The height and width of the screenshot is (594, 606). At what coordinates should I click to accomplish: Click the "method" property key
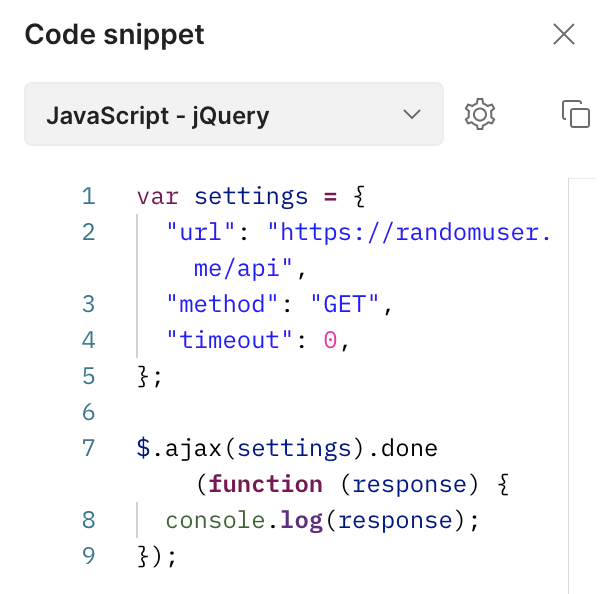click(x=223, y=304)
